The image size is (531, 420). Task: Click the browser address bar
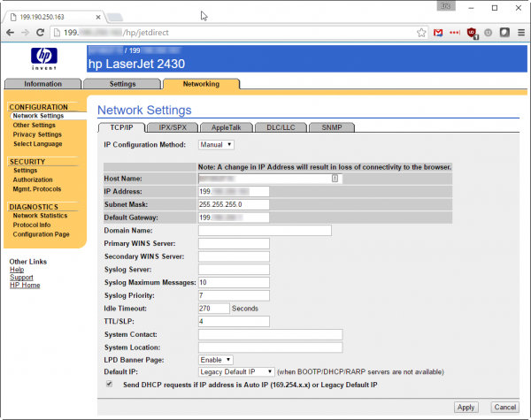237,33
